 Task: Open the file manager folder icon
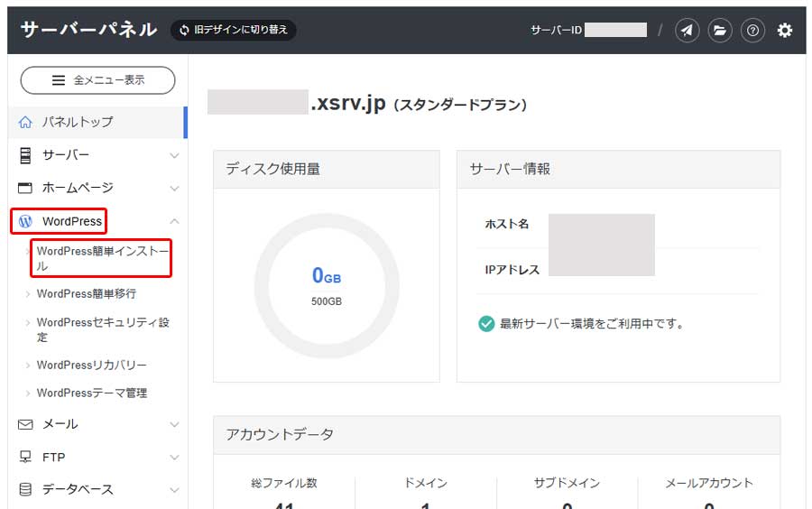(720, 31)
